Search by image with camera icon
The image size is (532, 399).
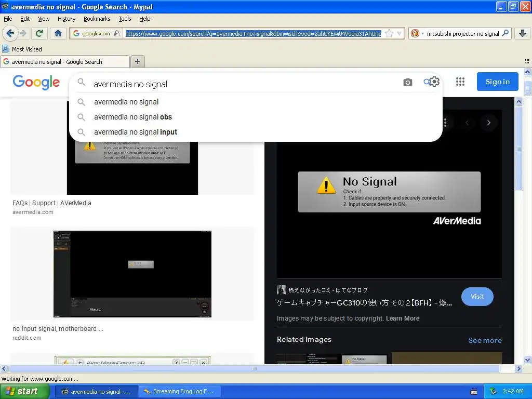408,82
